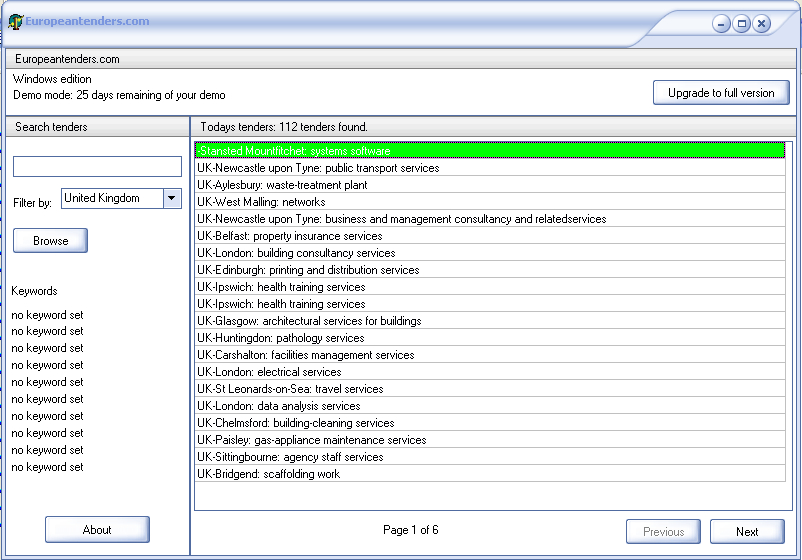Select Stansted Mountfitchet systems software tender

point(490,150)
